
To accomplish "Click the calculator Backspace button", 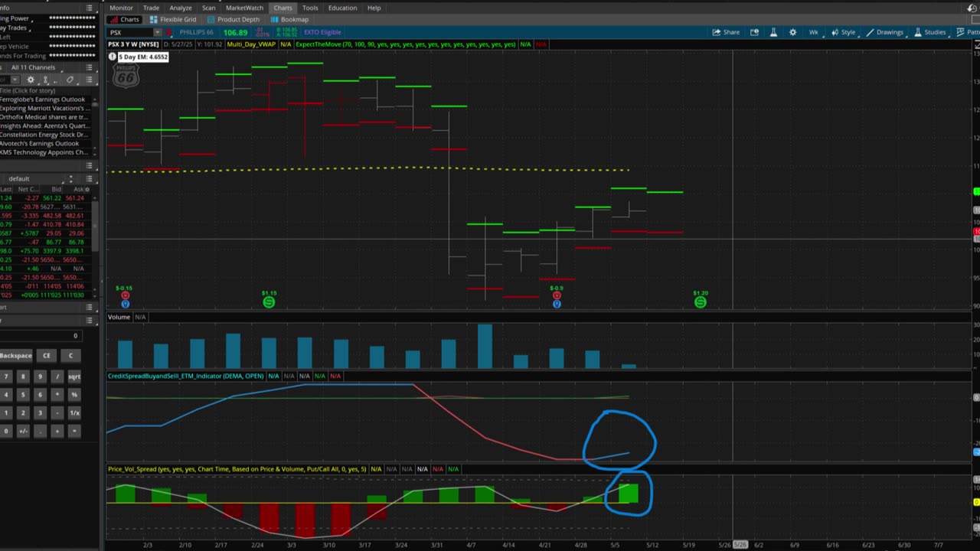I will point(16,356).
